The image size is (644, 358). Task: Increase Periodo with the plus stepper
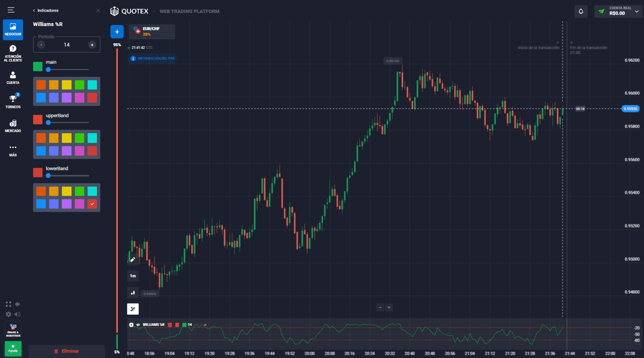click(92, 45)
